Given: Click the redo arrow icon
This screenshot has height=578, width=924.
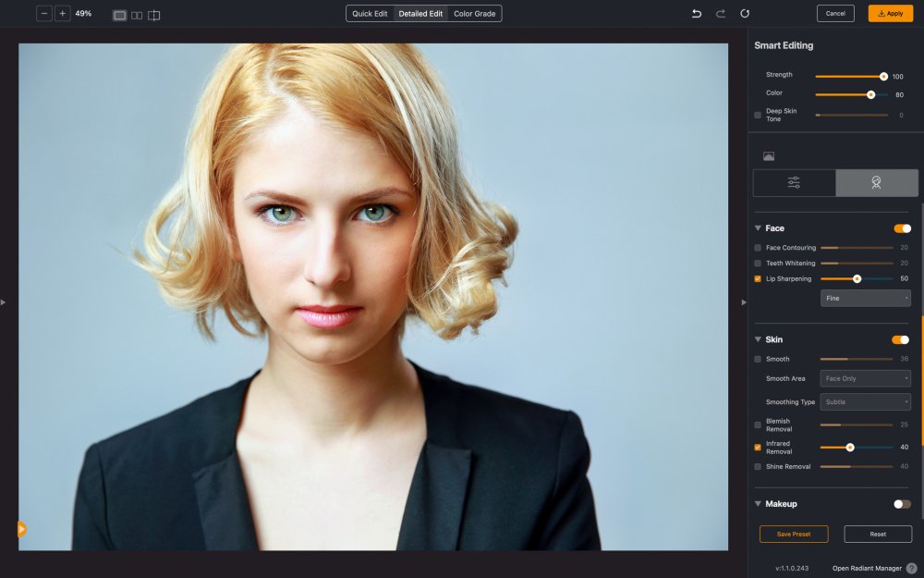Looking at the screenshot, I should tap(721, 13).
